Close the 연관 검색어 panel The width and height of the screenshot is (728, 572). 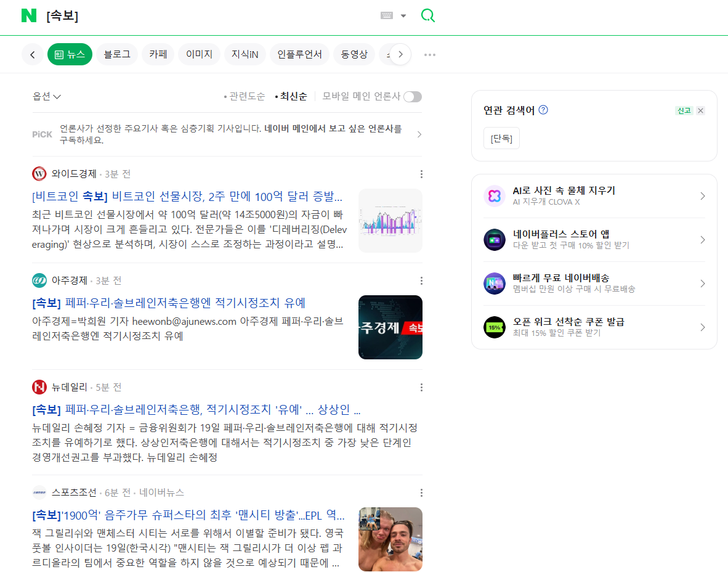click(701, 110)
